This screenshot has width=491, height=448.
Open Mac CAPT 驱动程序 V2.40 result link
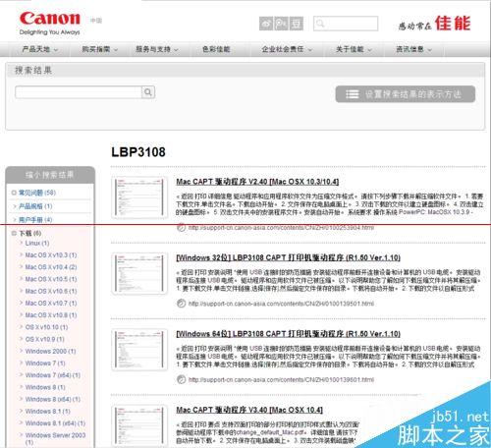257,182
